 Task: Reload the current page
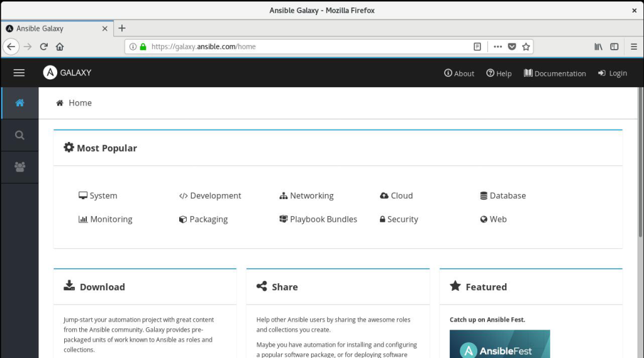[x=43, y=46]
